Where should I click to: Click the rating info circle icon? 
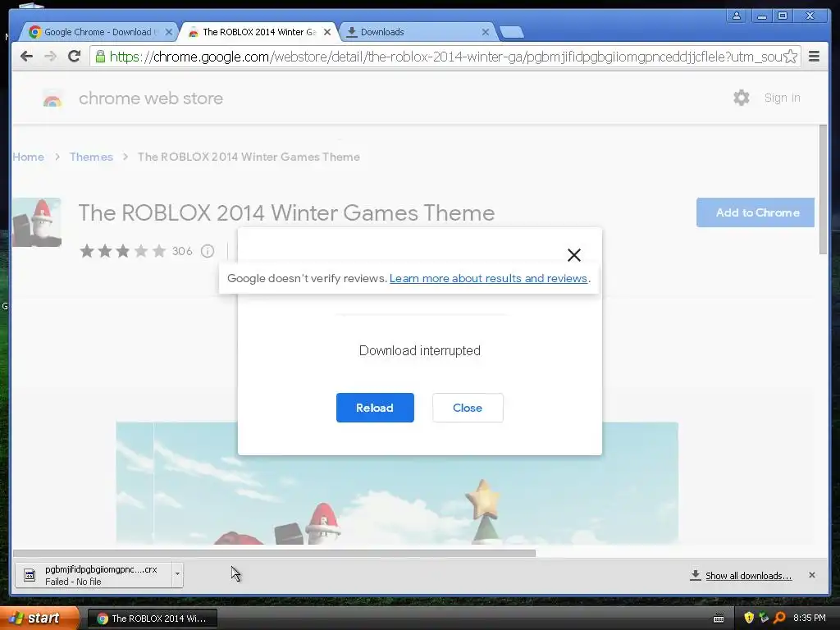click(x=208, y=251)
